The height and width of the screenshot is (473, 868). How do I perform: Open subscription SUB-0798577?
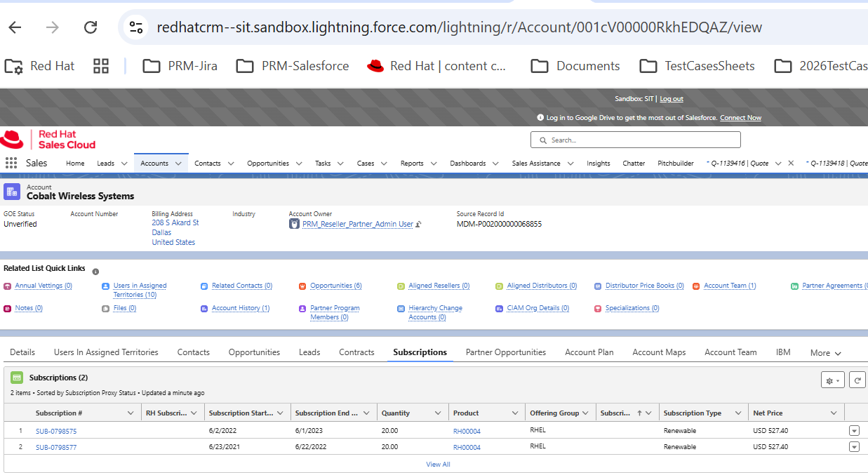point(56,447)
